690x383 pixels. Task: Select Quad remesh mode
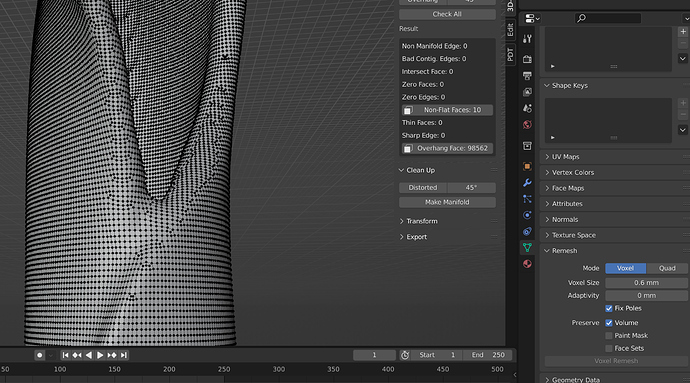(x=667, y=268)
